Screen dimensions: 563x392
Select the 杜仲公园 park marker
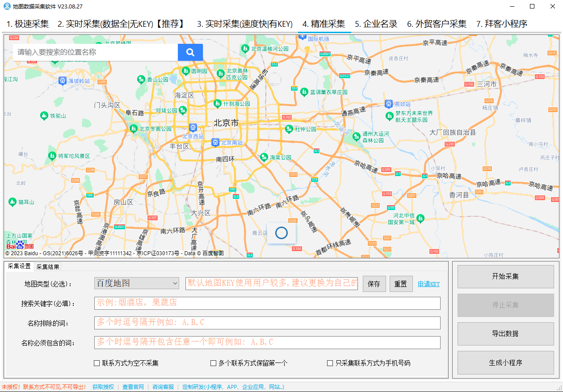coord(289,129)
